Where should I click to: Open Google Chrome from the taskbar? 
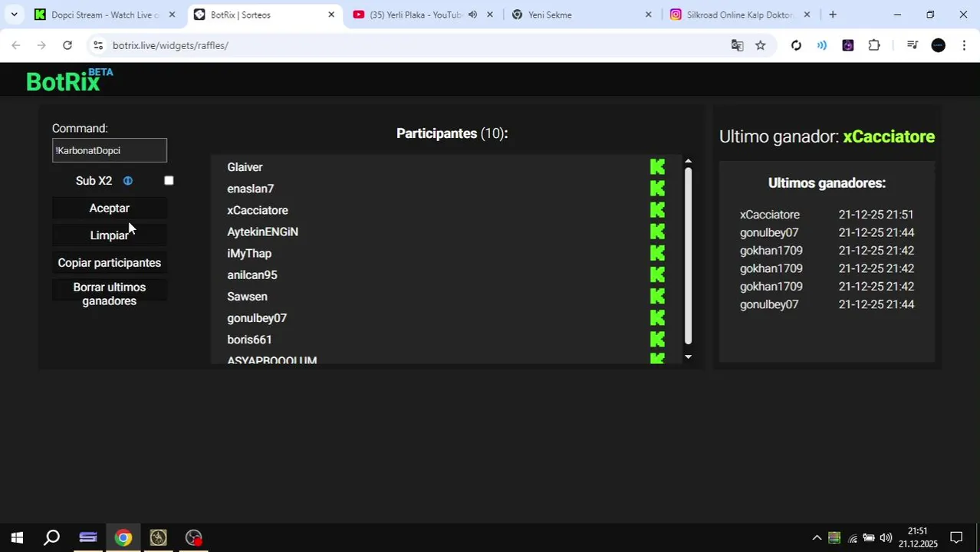tap(123, 537)
